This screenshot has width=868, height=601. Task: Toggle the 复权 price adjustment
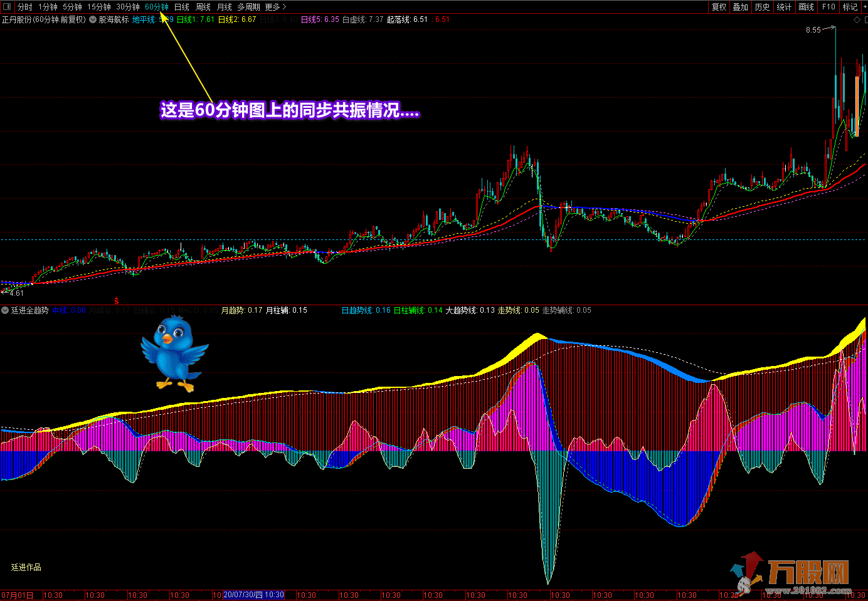coord(719,7)
